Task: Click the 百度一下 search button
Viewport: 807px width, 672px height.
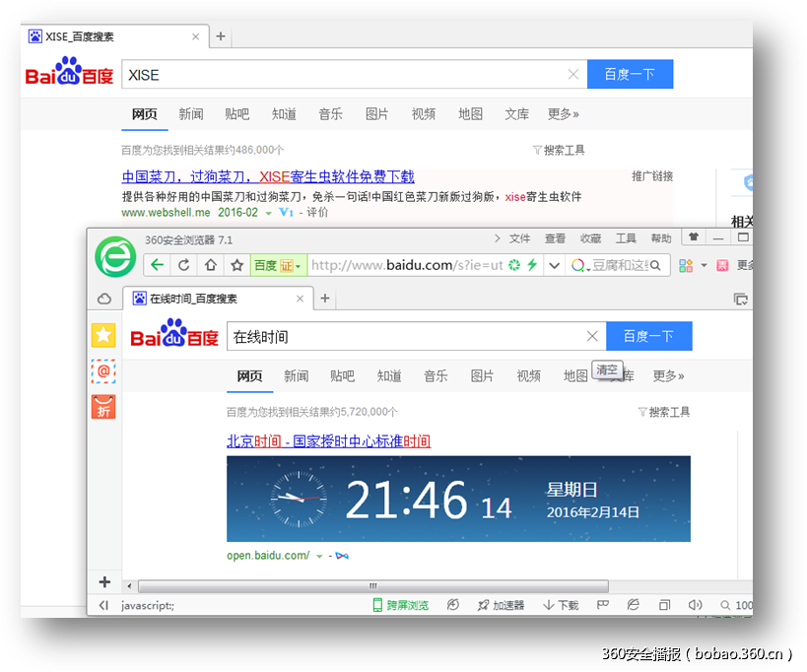Action: (x=648, y=336)
